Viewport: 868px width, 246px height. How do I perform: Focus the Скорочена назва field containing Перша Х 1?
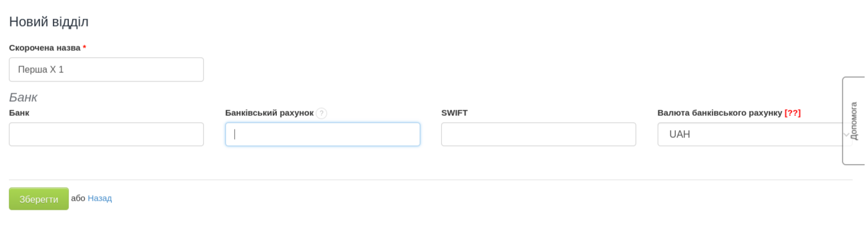pos(106,70)
